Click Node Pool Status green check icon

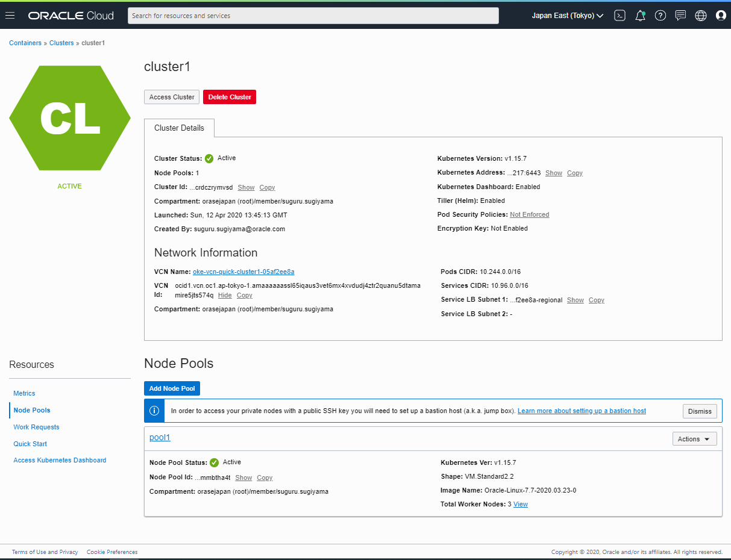[214, 462]
